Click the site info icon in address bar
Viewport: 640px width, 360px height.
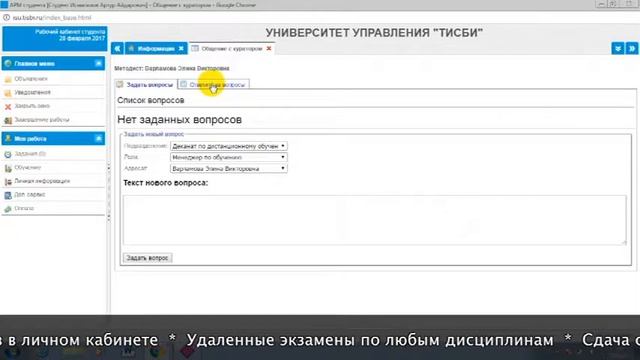pos(6,18)
